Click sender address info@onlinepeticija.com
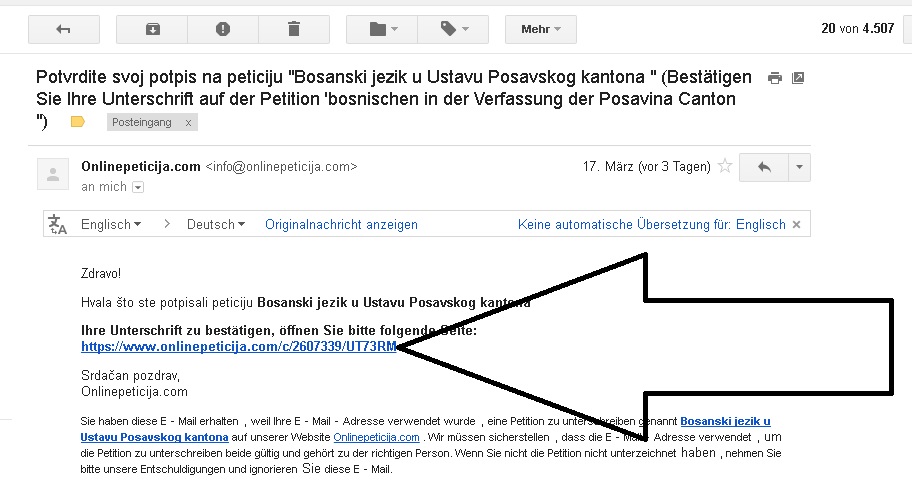Screen dimensions: 912x502 click(282, 167)
